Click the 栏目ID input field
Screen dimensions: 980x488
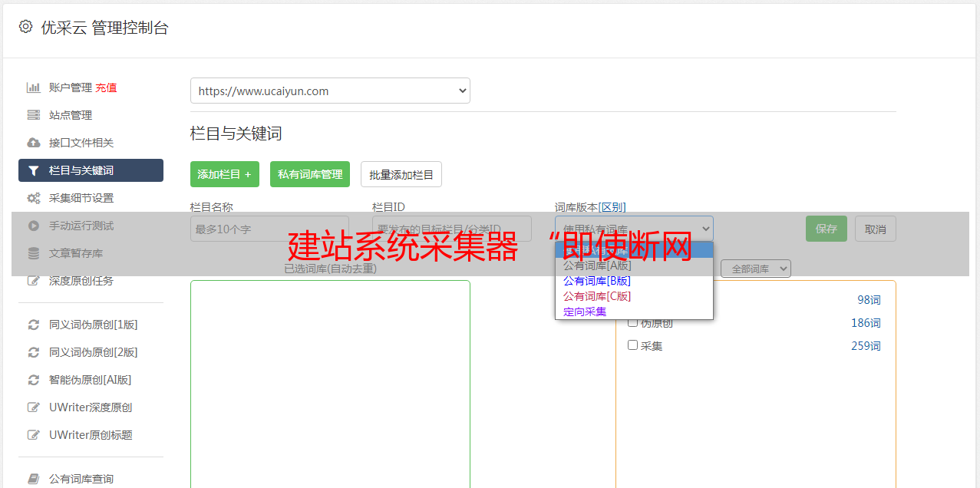(452, 229)
